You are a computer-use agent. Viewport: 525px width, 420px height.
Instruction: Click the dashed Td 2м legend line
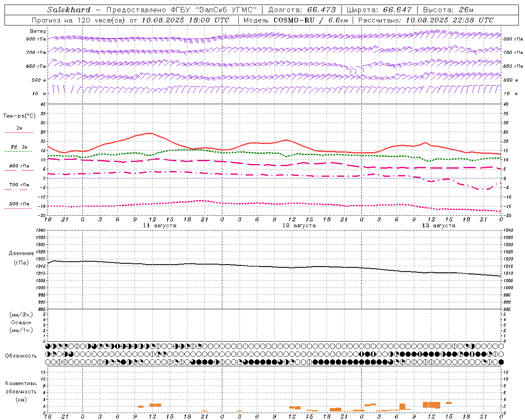point(18,152)
